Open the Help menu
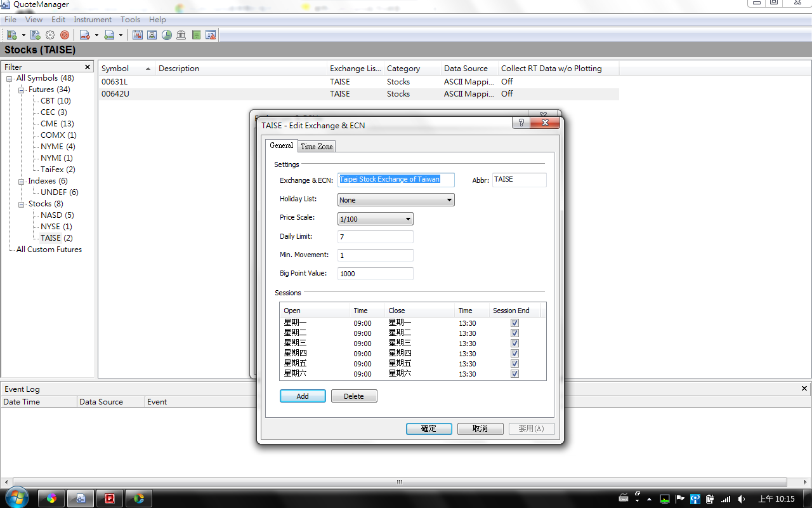Image resolution: width=812 pixels, height=508 pixels. pos(157,20)
